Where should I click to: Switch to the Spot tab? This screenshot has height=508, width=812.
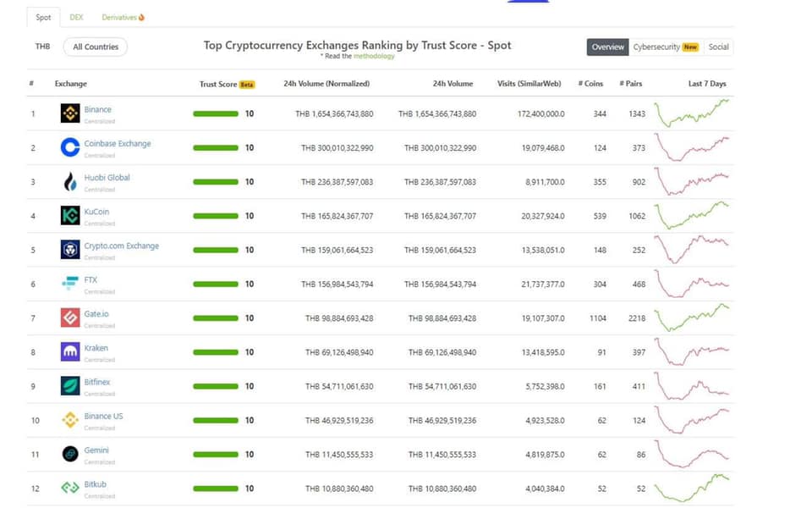pos(43,17)
